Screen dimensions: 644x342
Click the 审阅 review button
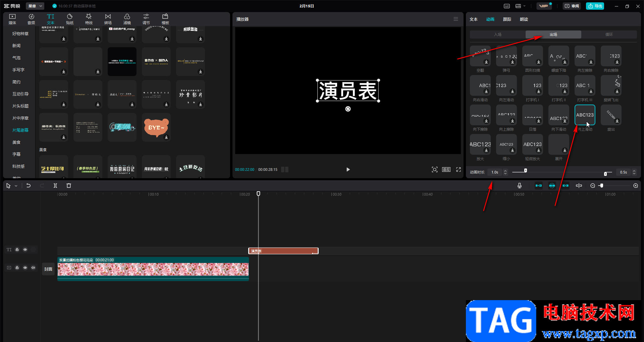[x=572, y=6]
